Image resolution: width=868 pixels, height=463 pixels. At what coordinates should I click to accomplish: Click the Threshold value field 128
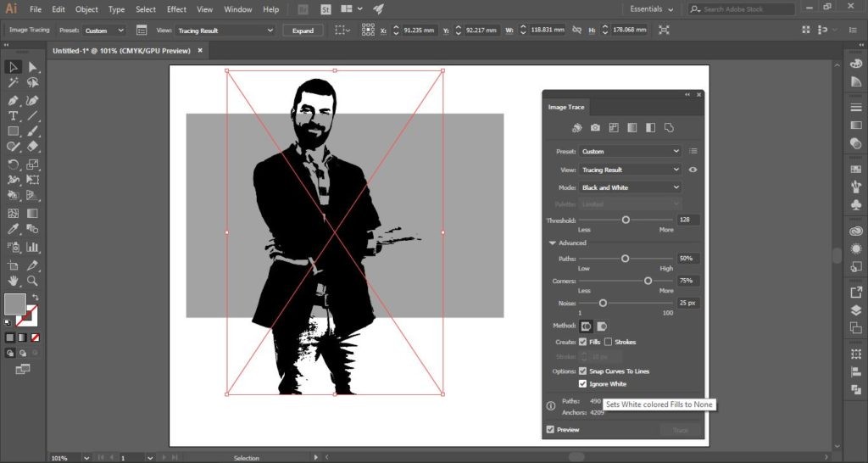688,220
